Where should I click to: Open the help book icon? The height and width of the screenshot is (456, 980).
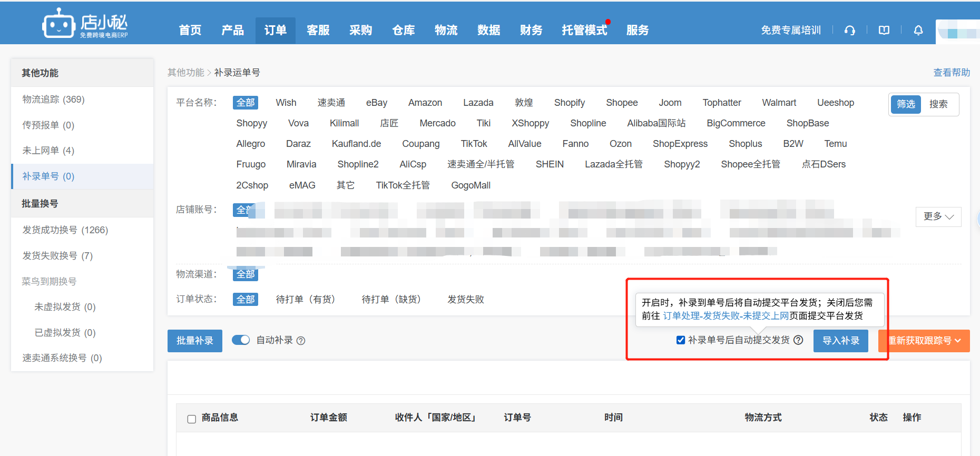884,30
